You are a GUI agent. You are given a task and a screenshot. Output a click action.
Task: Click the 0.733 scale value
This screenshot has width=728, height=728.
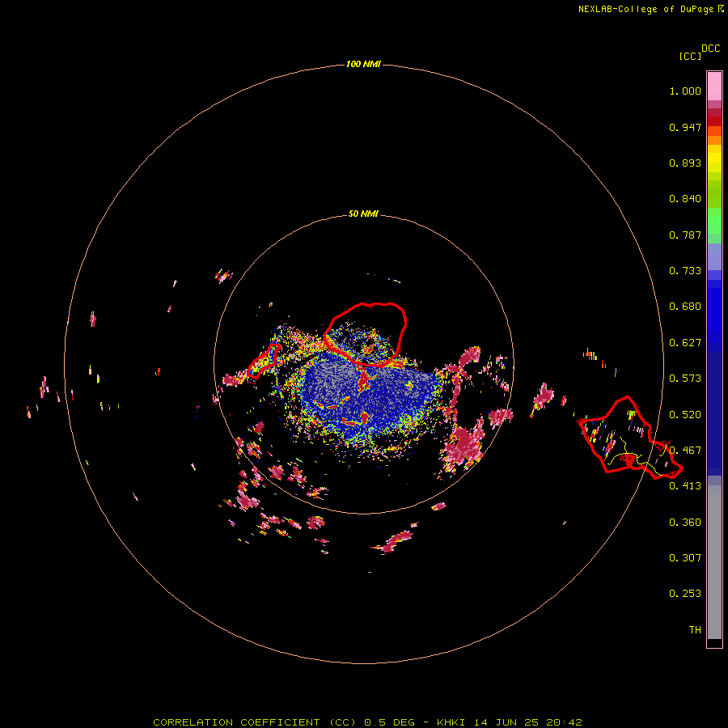pos(685,271)
